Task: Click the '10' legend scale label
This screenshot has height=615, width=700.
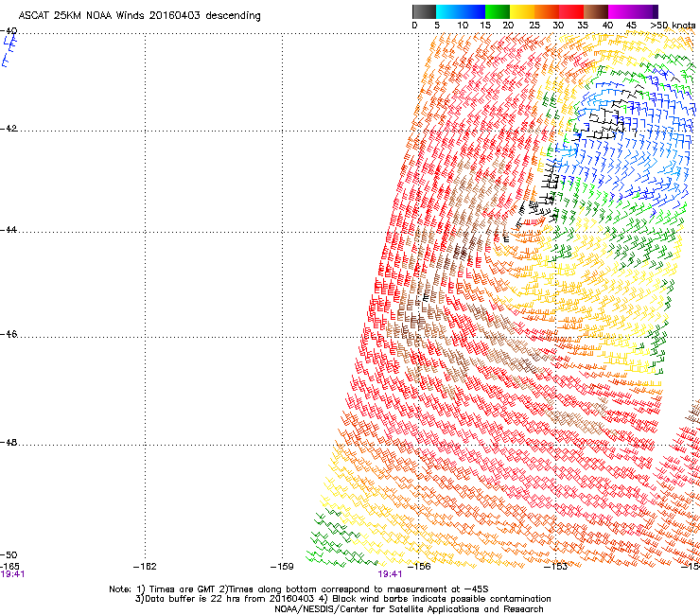Action: 463,26
